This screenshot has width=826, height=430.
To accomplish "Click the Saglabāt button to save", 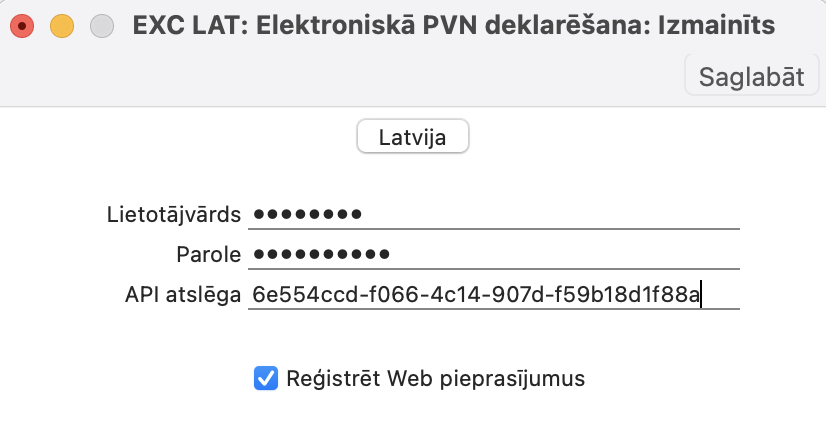I will [x=751, y=77].
